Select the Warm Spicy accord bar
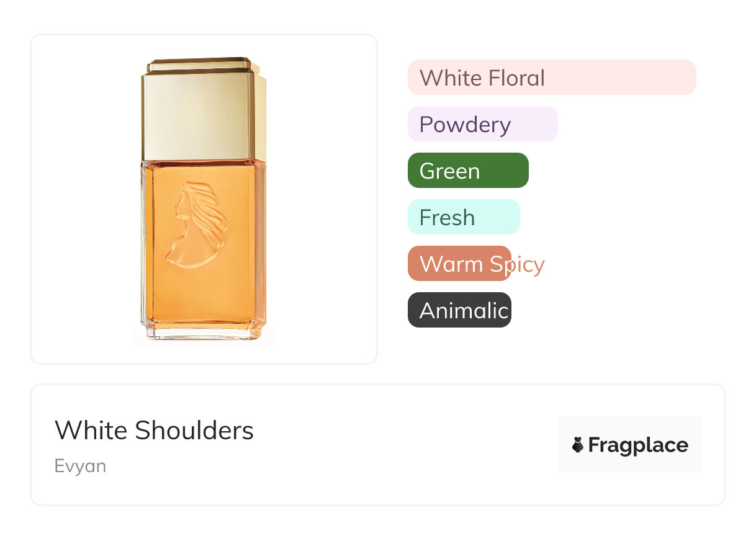756x536 pixels. click(459, 264)
